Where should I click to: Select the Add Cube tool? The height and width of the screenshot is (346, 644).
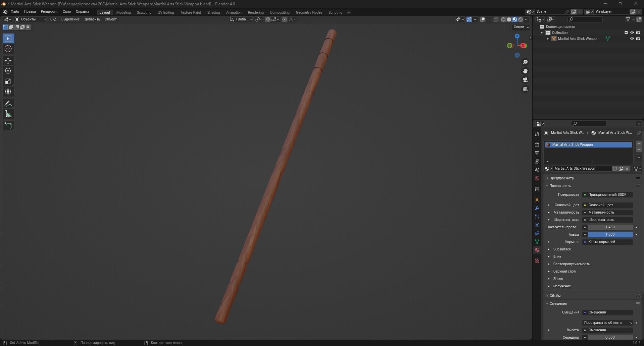(x=8, y=126)
